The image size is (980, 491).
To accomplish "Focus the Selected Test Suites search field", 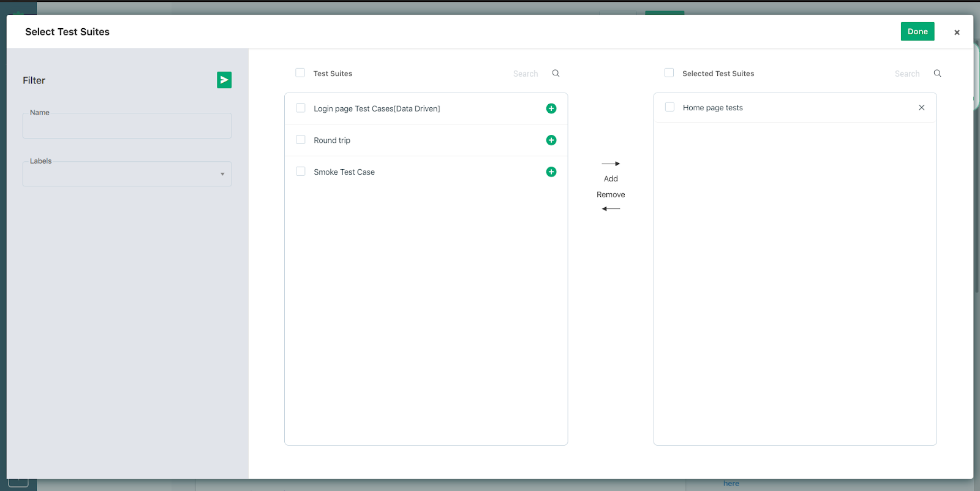I will click(x=907, y=74).
